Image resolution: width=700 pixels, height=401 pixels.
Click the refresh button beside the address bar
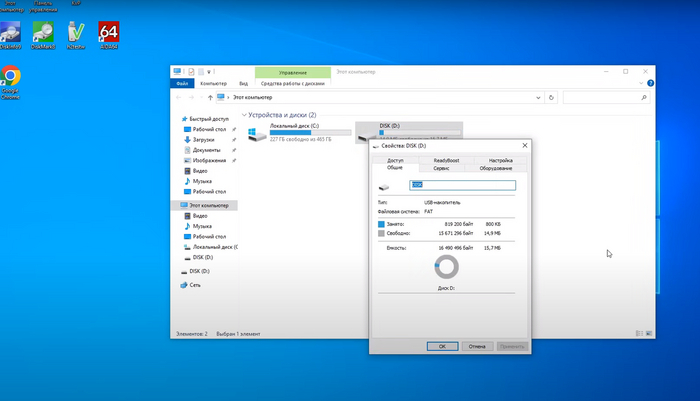tap(552, 98)
